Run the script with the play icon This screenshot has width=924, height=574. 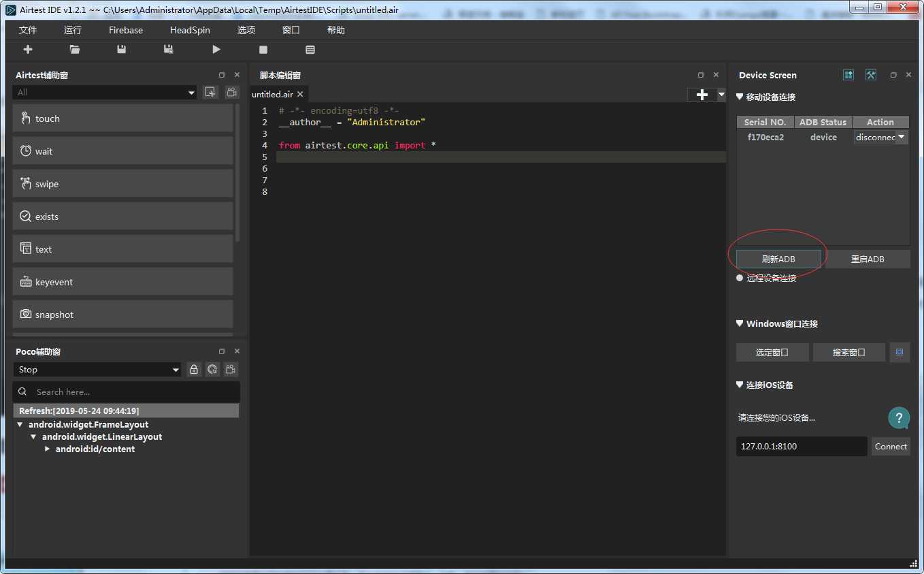[x=216, y=50]
